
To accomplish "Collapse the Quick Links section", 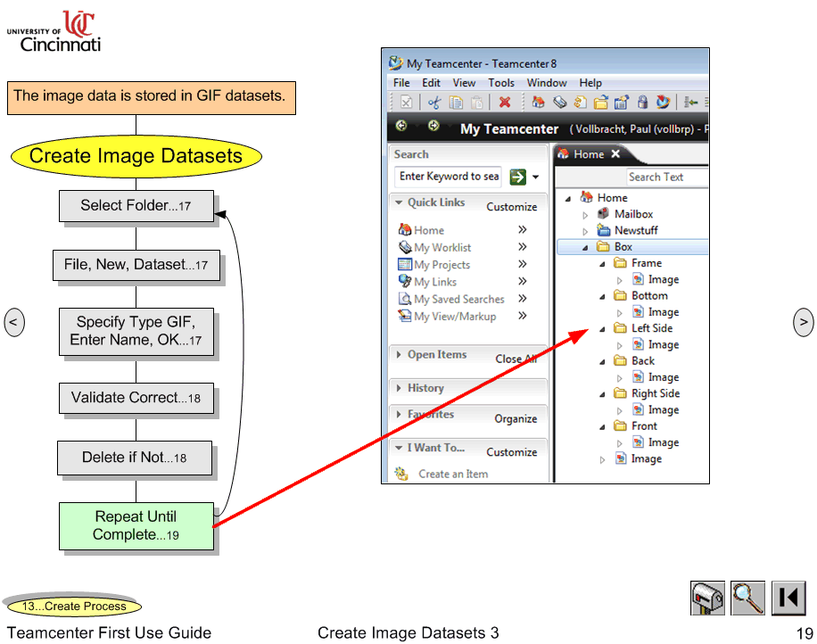I will (x=397, y=202).
